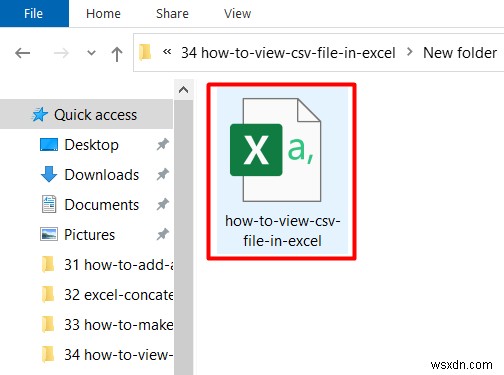Expand hidden path with double chevron
The image size is (504, 375).
coord(167,51)
